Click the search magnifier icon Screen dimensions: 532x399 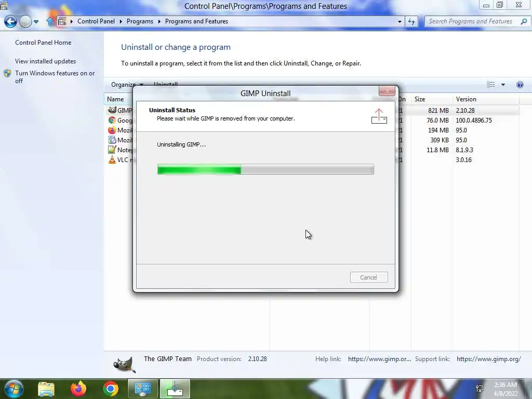524,21
